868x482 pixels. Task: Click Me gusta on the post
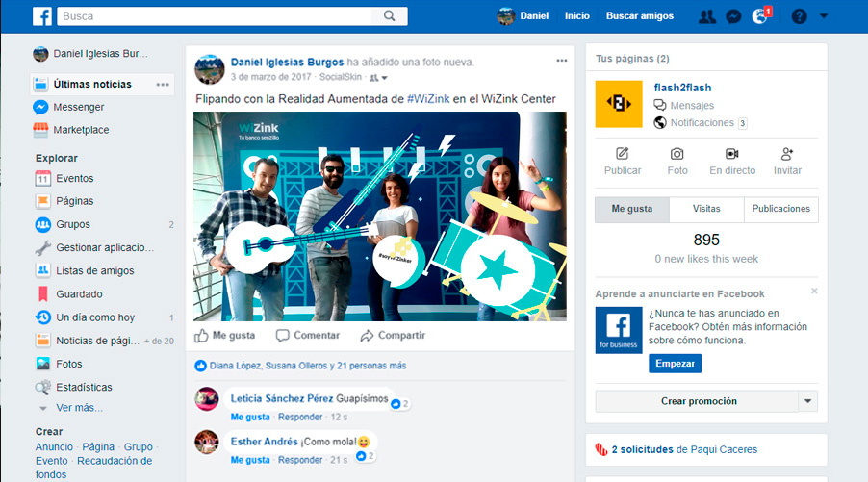click(225, 336)
